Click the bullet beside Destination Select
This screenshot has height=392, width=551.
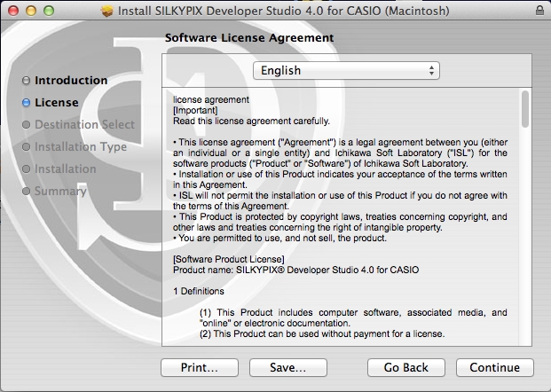(26, 125)
